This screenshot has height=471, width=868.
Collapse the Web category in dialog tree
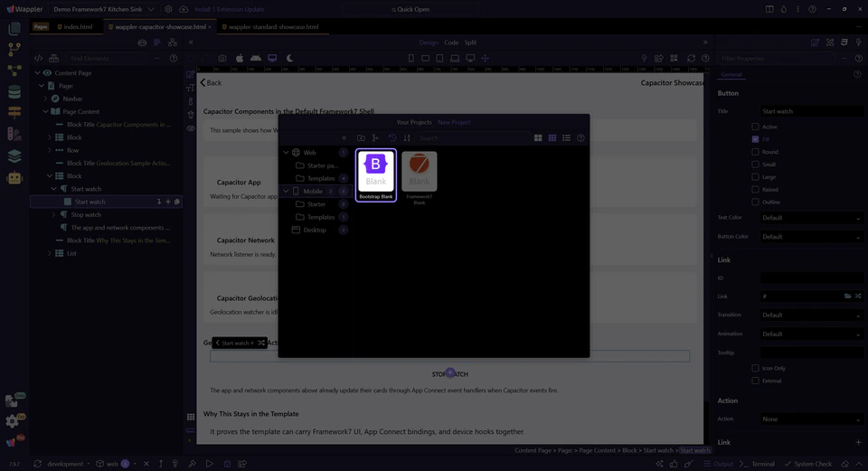pyautogui.click(x=286, y=152)
